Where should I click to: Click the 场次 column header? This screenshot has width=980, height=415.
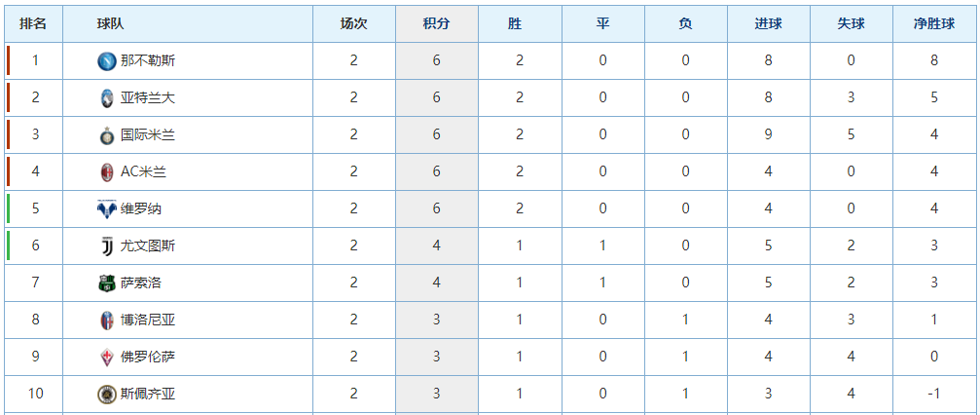(x=353, y=23)
